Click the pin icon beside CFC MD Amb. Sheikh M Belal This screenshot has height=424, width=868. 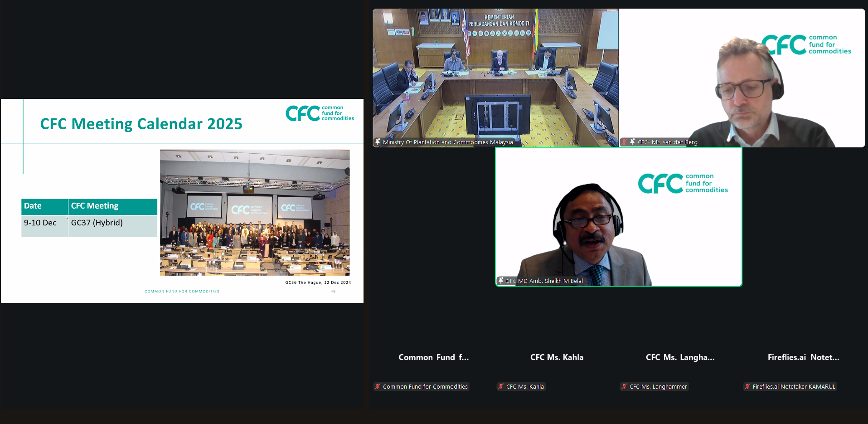[501, 281]
